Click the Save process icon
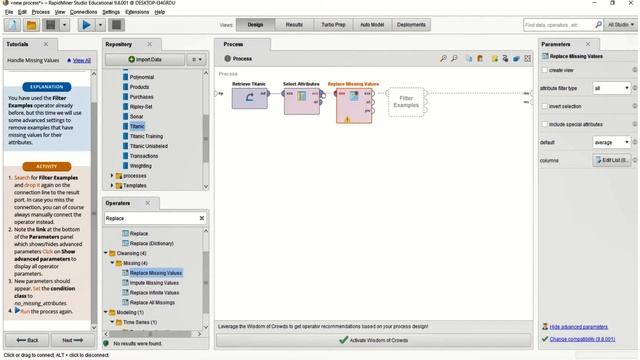The height and width of the screenshot is (360, 640). (x=51, y=25)
